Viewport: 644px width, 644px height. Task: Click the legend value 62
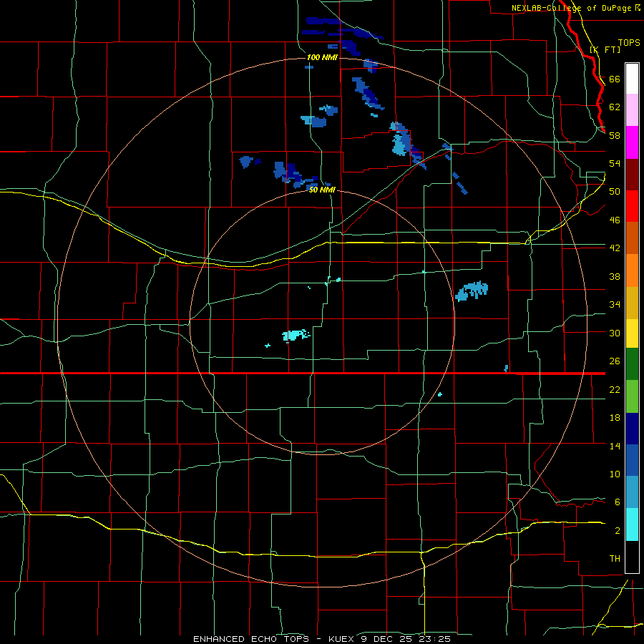point(615,107)
